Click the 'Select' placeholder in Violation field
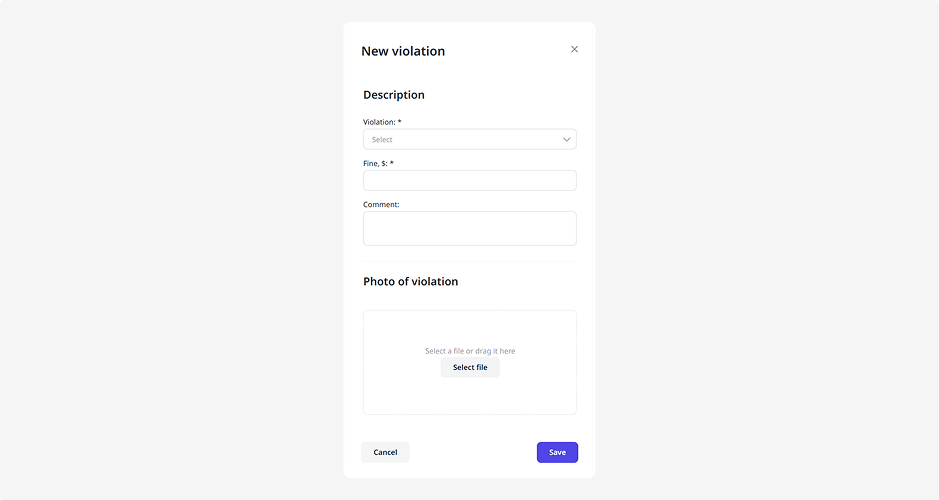 pyautogui.click(x=382, y=140)
